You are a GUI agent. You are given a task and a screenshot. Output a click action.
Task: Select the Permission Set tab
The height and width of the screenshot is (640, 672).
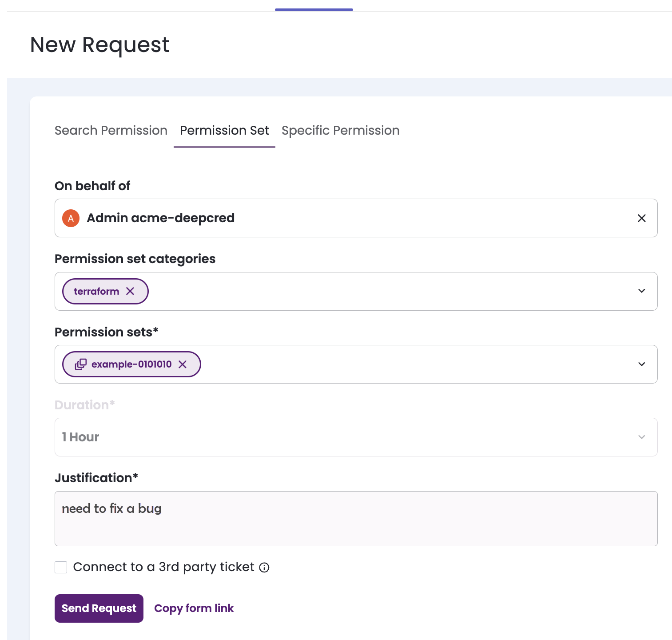[224, 130]
